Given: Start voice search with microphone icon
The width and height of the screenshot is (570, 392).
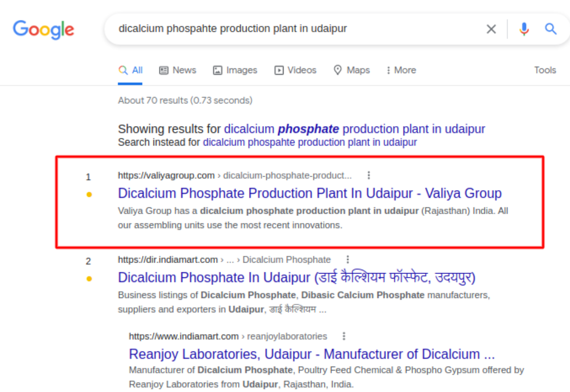Looking at the screenshot, I should pyautogui.click(x=524, y=29).
